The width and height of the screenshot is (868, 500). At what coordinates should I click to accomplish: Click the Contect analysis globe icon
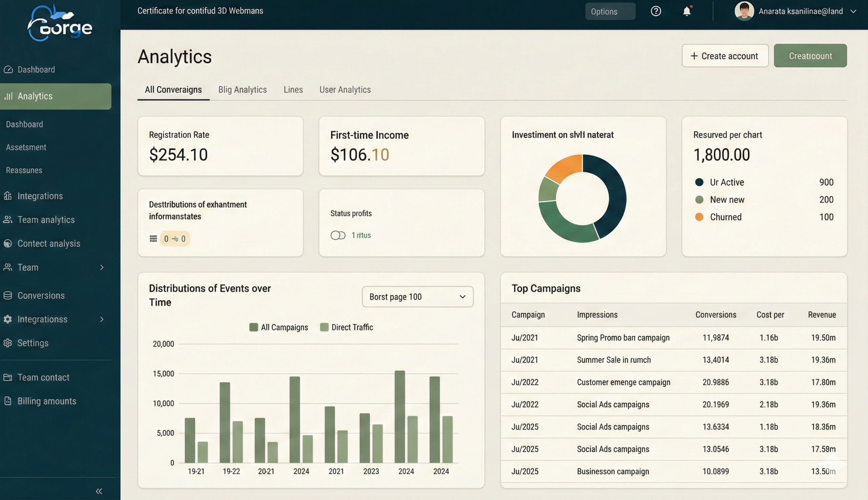pyautogui.click(x=8, y=244)
